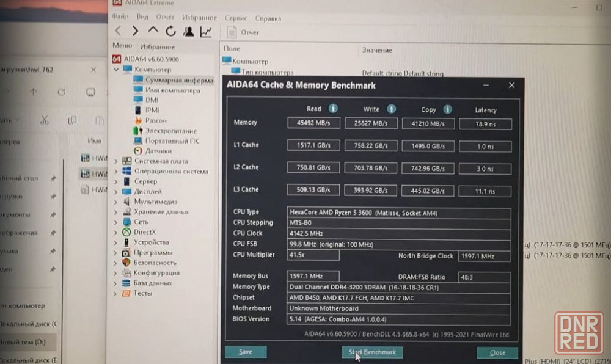Click Close button in benchmark dialog
The width and height of the screenshot is (611, 364).
click(x=497, y=353)
